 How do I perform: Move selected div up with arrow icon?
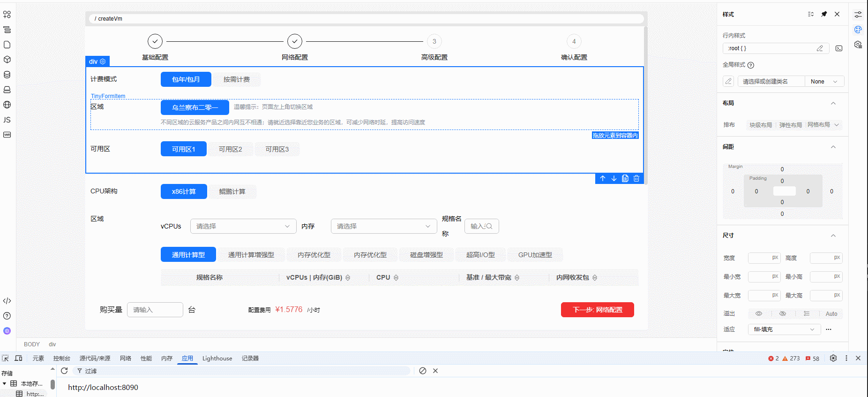[603, 178]
